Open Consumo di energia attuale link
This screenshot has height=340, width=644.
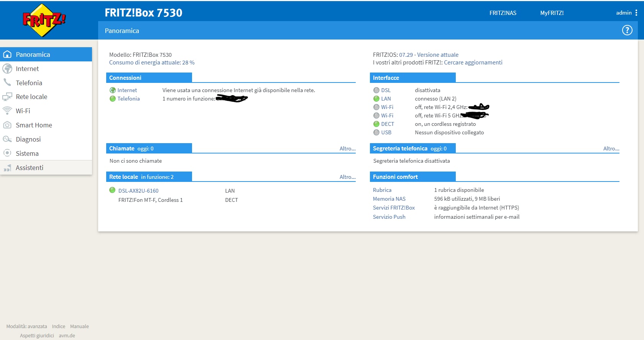coord(152,63)
